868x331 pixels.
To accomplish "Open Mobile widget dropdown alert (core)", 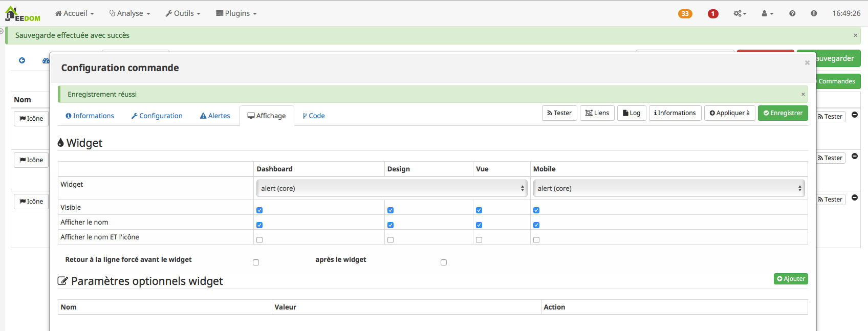I will [x=668, y=188].
